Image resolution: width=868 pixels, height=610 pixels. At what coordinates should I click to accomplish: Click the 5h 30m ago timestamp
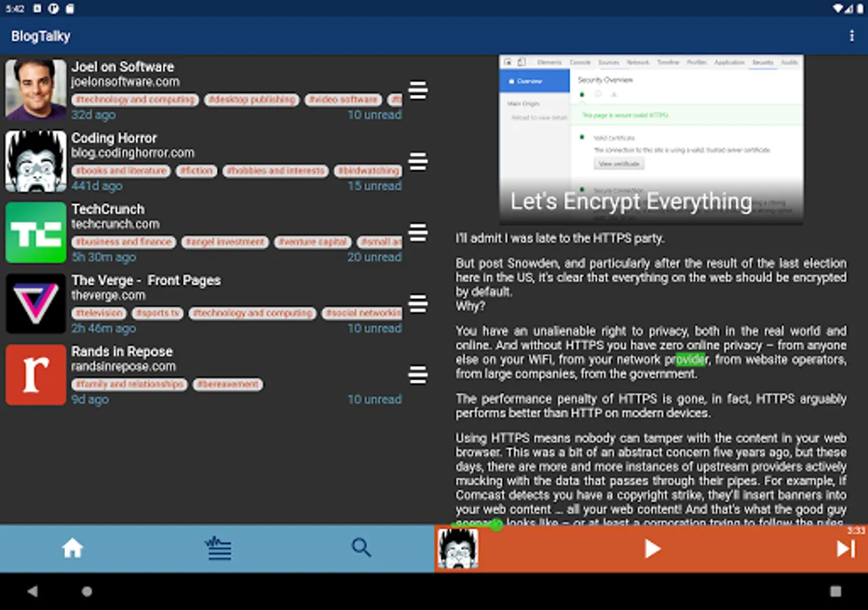coord(104,257)
